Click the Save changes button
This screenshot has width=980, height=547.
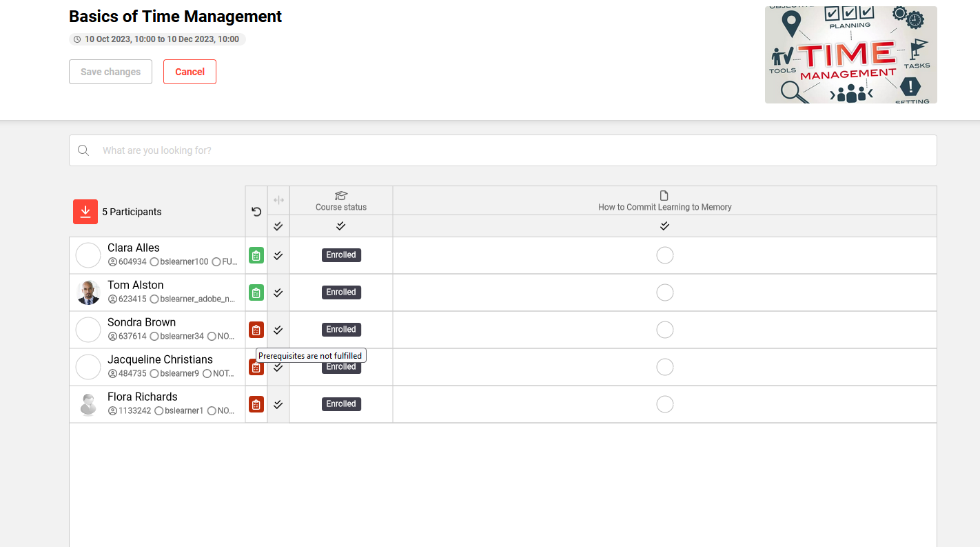pyautogui.click(x=110, y=72)
